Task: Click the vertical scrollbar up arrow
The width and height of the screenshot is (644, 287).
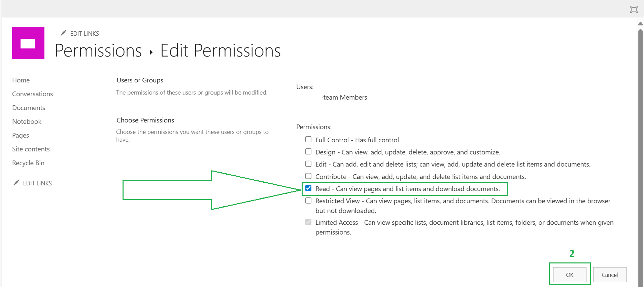Action: coord(640,24)
